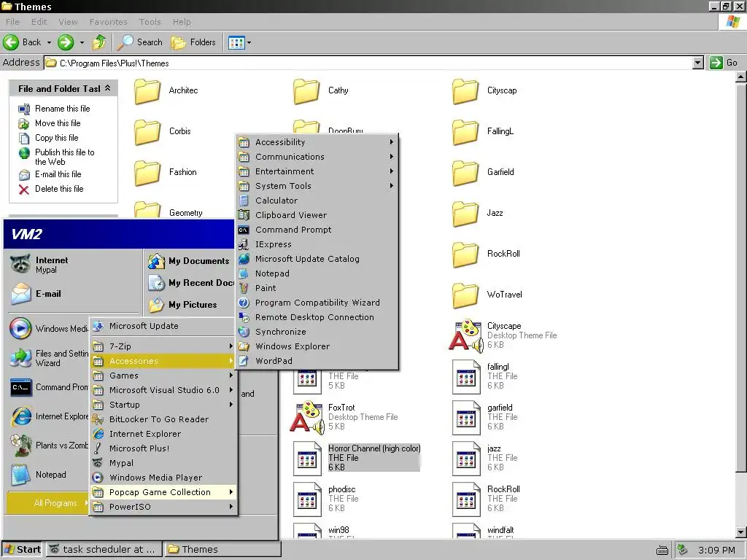Launch Microsoft Plus! program entry
This screenshot has width=747, height=560.
163,448
